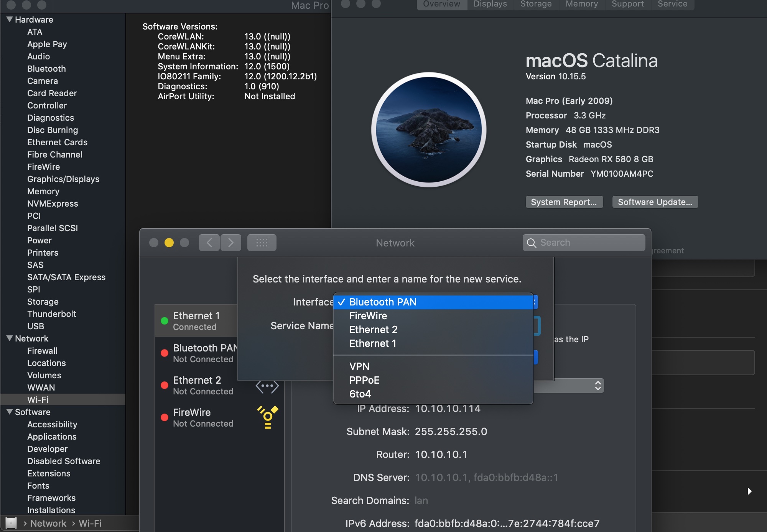The height and width of the screenshot is (532, 767).
Task: Collapse the Software section
Action: [10, 412]
